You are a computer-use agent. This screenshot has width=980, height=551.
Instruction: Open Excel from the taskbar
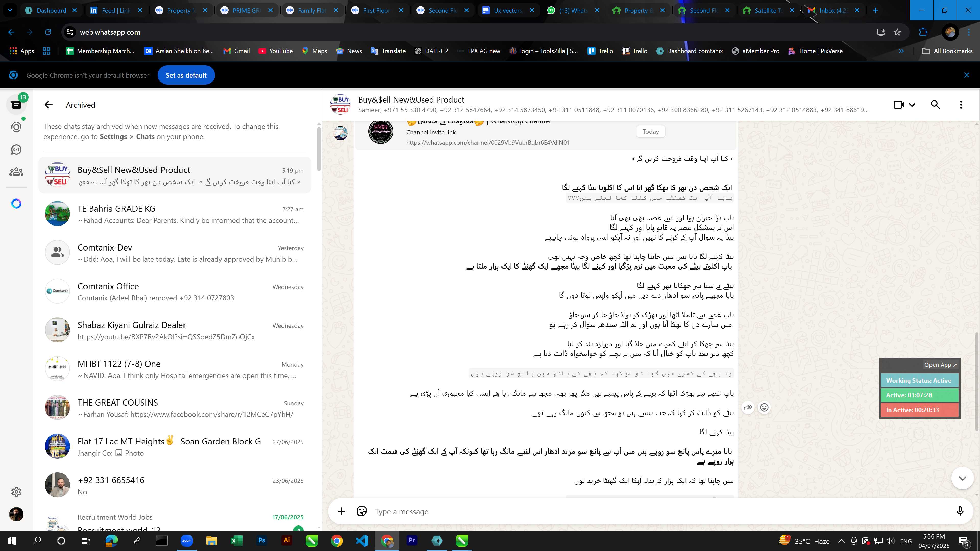point(236,540)
